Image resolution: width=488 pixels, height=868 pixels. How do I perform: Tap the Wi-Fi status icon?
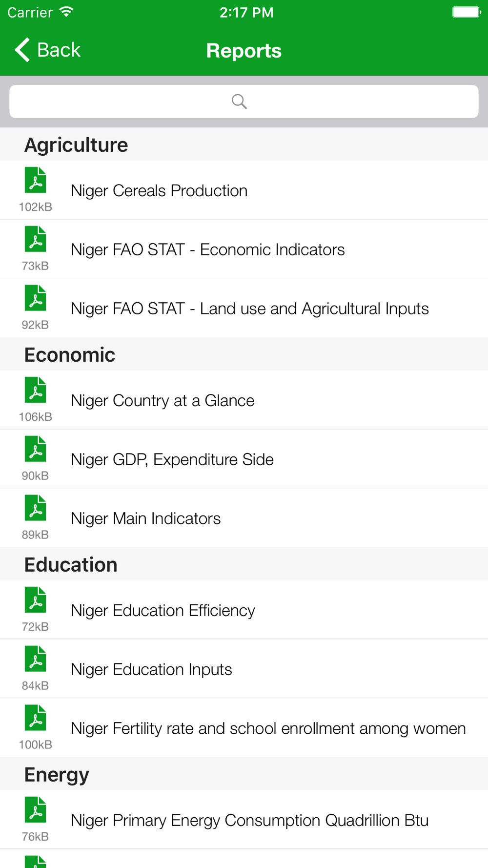(x=66, y=12)
